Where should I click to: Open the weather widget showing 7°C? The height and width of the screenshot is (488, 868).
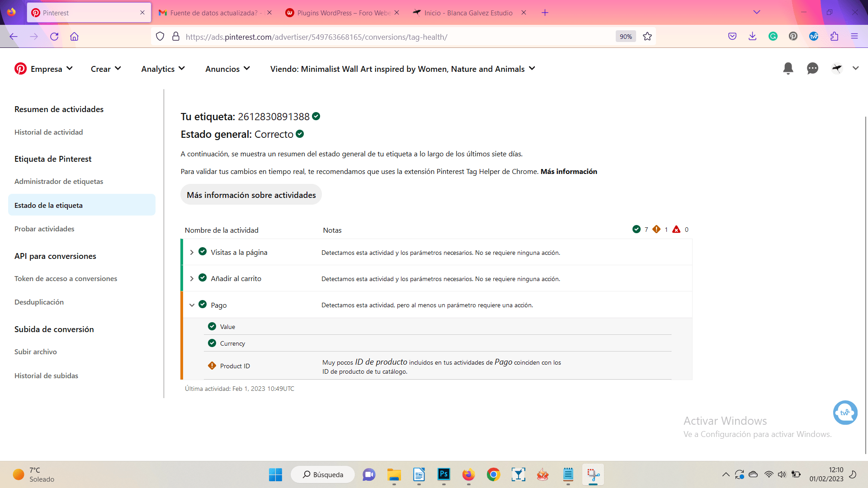tap(34, 474)
